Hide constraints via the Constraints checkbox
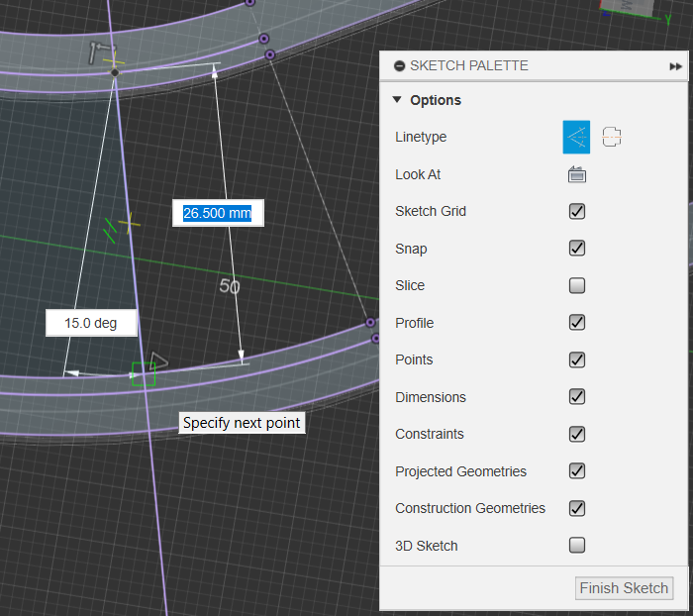This screenshot has width=693, height=616. 577,434
